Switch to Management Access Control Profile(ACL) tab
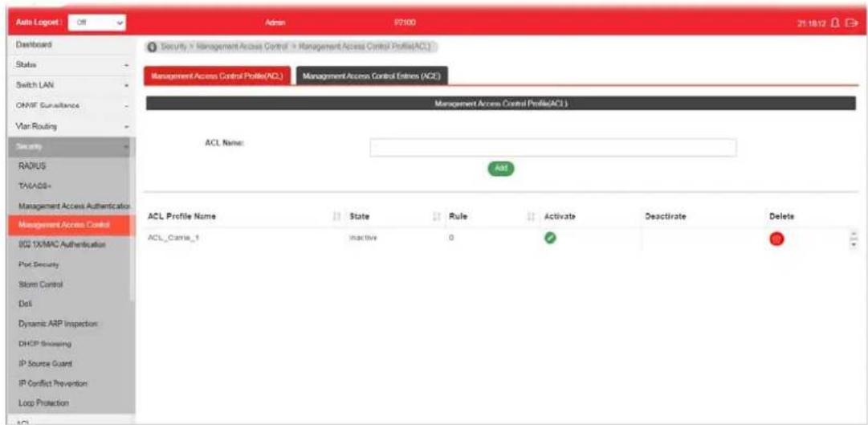The width and height of the screenshot is (868, 425). coord(217,77)
